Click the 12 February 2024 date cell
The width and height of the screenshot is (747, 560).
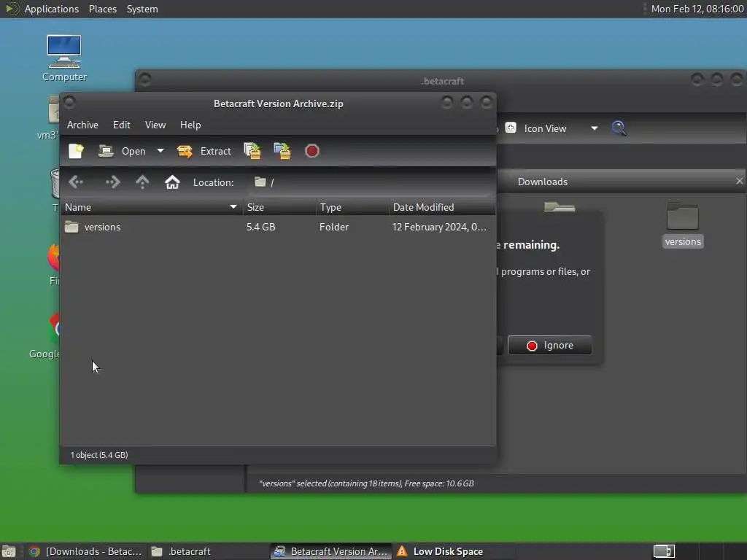pos(439,227)
